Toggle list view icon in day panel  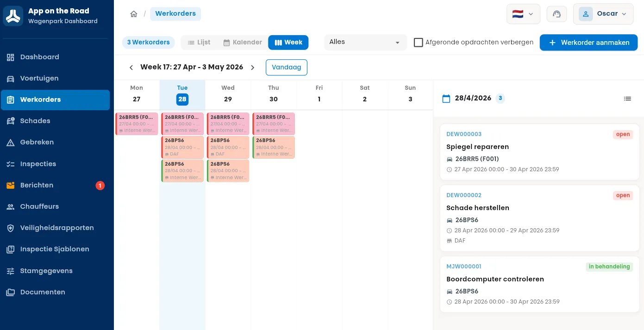click(627, 99)
